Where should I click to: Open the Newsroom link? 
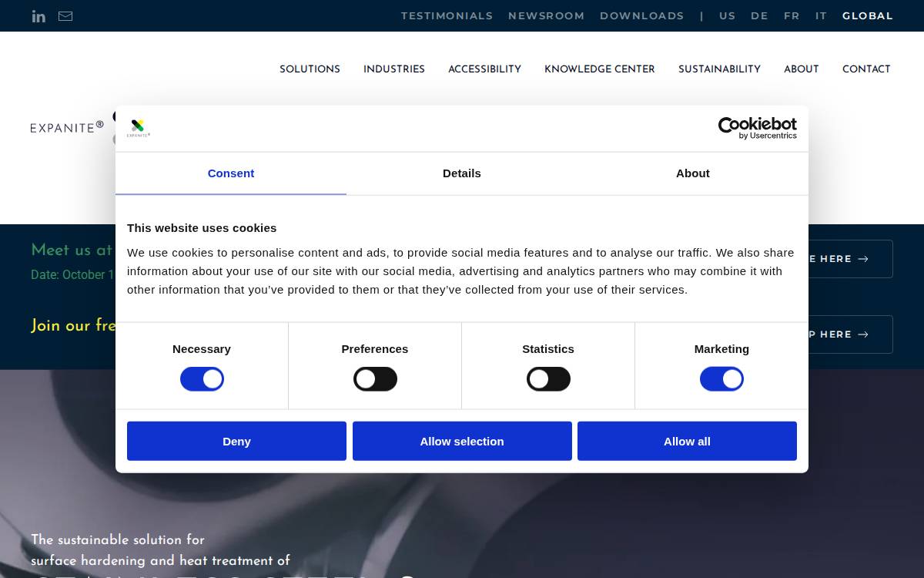coord(546,15)
